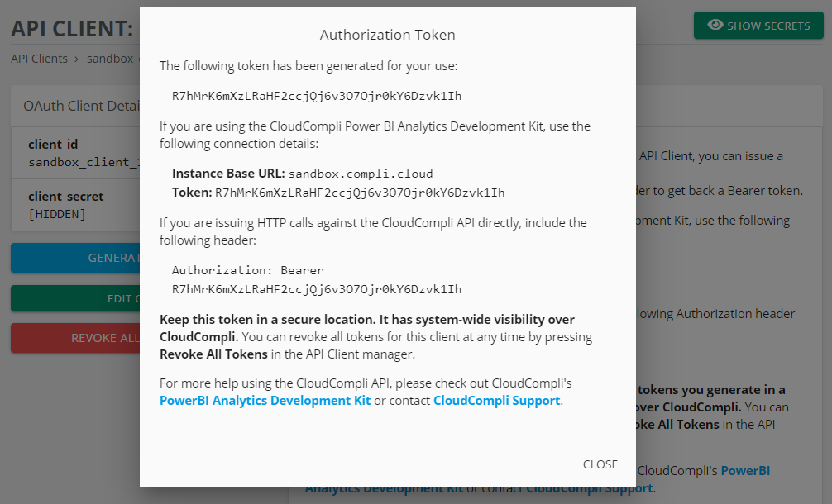Image resolution: width=832 pixels, height=504 pixels.
Task: Click the Authorization Token dialog title
Action: pos(387,35)
